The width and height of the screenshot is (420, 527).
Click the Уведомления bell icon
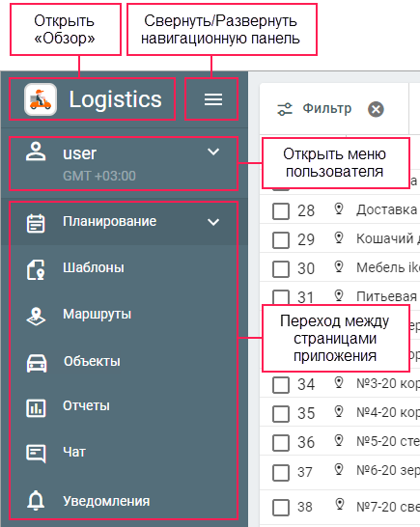click(x=36, y=500)
